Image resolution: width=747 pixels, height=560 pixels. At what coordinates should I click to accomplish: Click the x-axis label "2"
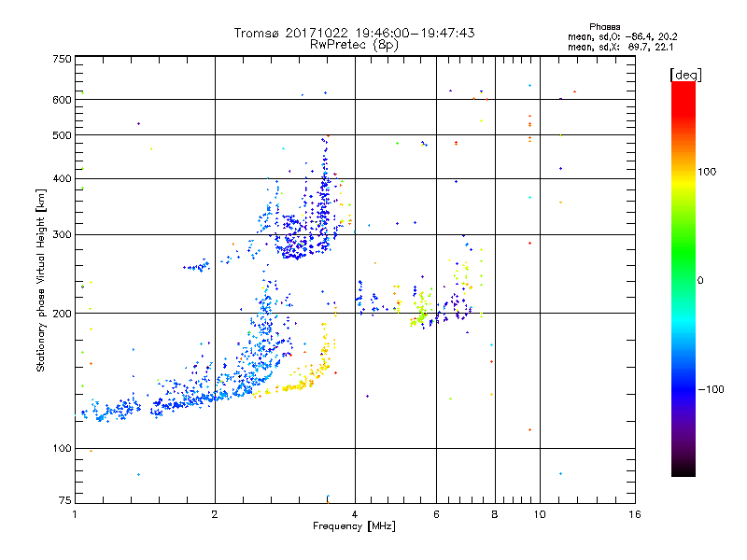215,514
